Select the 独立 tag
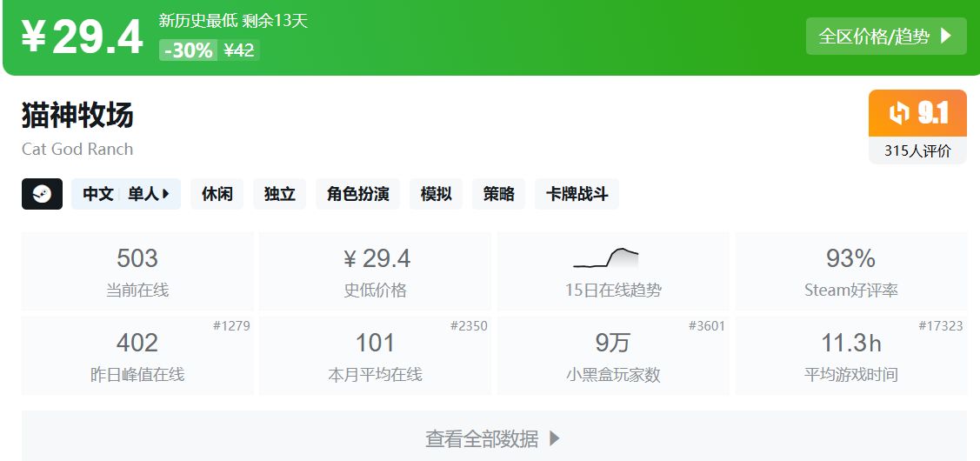 click(x=279, y=194)
